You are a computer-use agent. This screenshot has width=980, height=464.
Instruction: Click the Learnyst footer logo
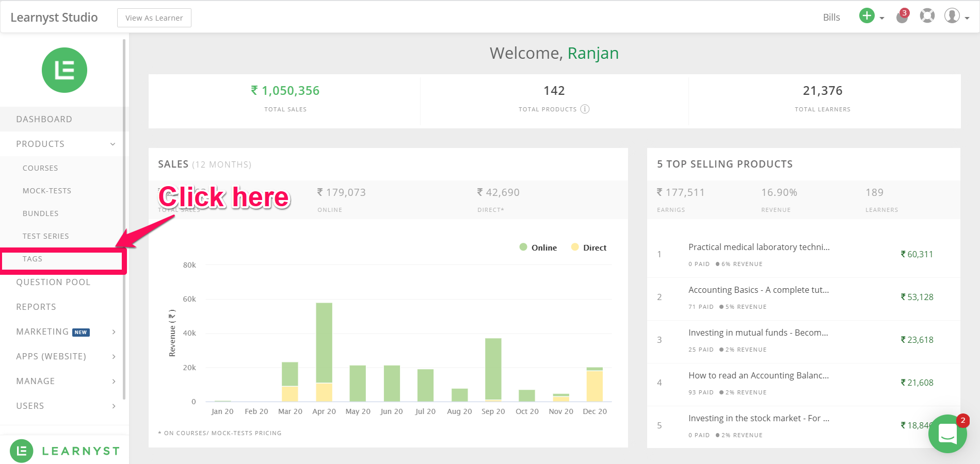(x=65, y=451)
